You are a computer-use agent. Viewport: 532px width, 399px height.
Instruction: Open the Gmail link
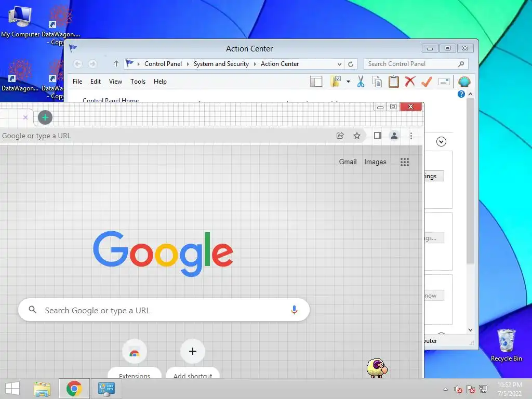click(x=348, y=162)
